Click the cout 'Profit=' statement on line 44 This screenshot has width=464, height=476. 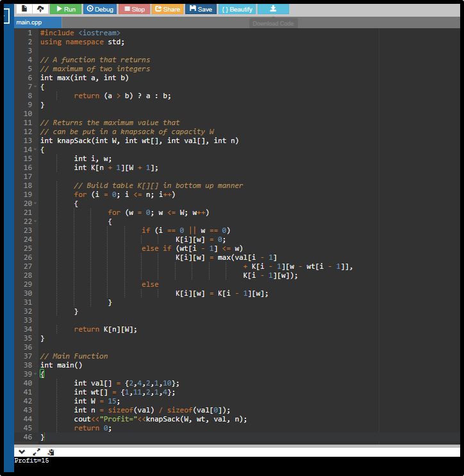(160, 419)
